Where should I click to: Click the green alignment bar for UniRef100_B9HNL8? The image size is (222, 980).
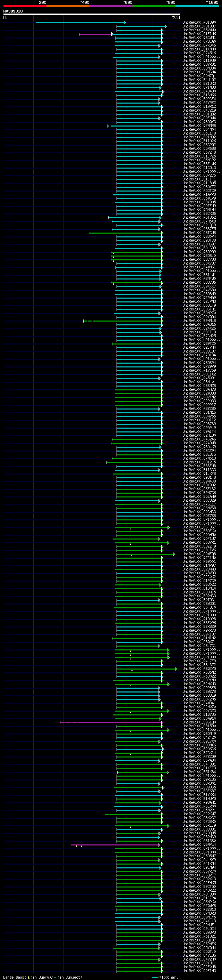[123, 321]
